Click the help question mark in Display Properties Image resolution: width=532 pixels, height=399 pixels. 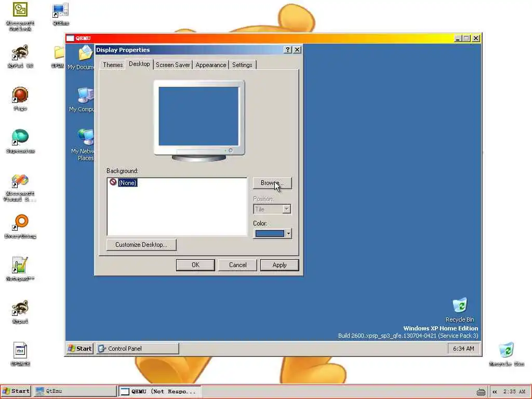tap(288, 49)
